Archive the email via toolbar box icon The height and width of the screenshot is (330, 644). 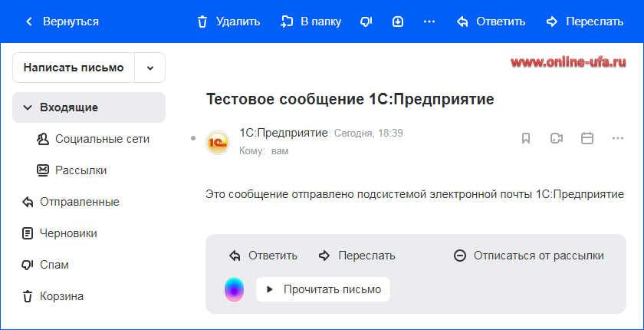point(398,21)
